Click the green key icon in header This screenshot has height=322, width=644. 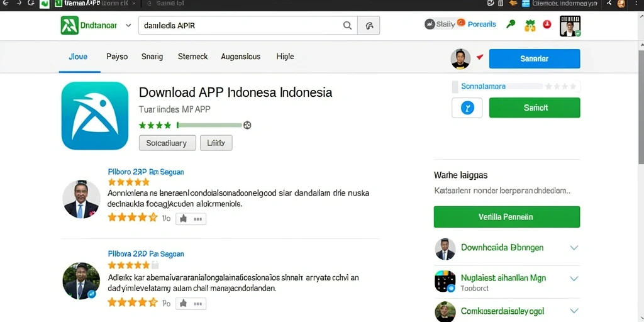(x=511, y=25)
